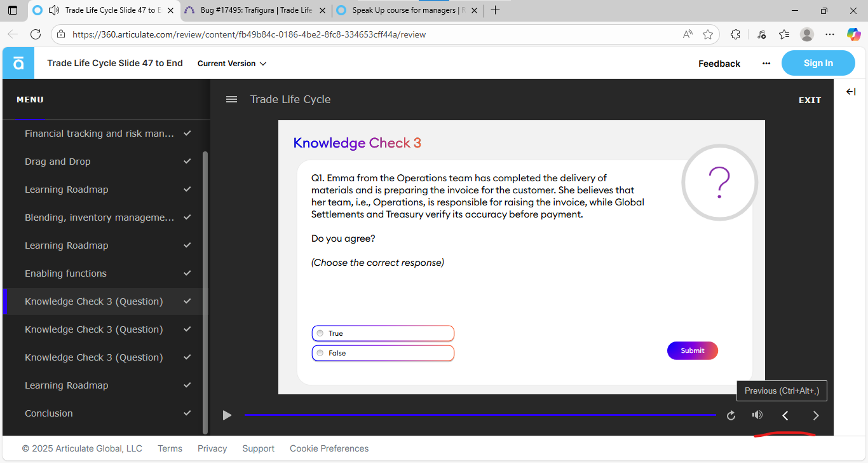The image size is (868, 463).
Task: Click the Submit button
Action: click(692, 350)
